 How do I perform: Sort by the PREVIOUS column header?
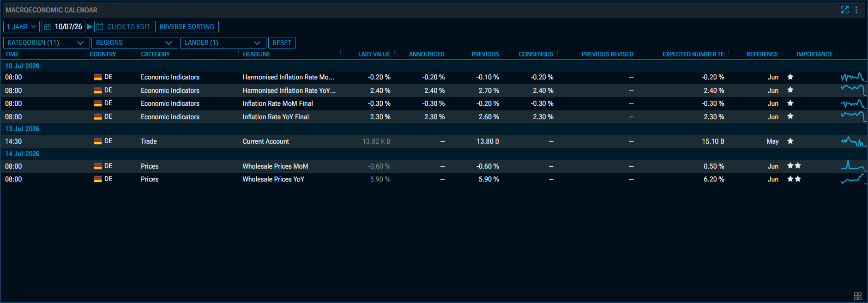point(485,54)
